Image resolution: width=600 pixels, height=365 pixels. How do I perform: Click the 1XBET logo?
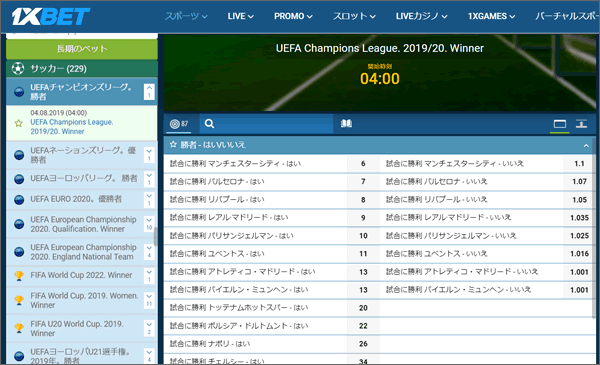[x=51, y=16]
